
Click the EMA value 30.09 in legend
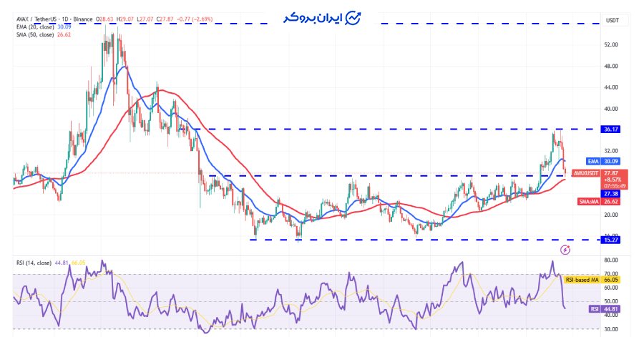(x=65, y=27)
